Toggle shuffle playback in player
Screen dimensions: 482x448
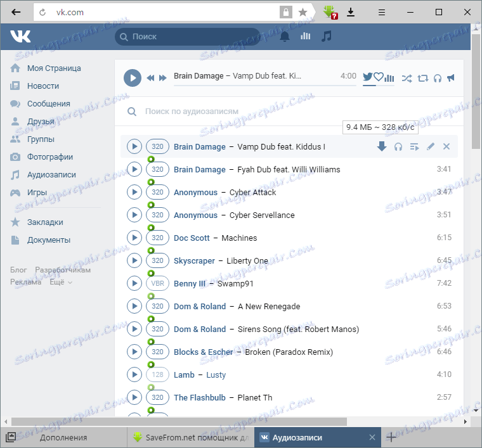(407, 79)
